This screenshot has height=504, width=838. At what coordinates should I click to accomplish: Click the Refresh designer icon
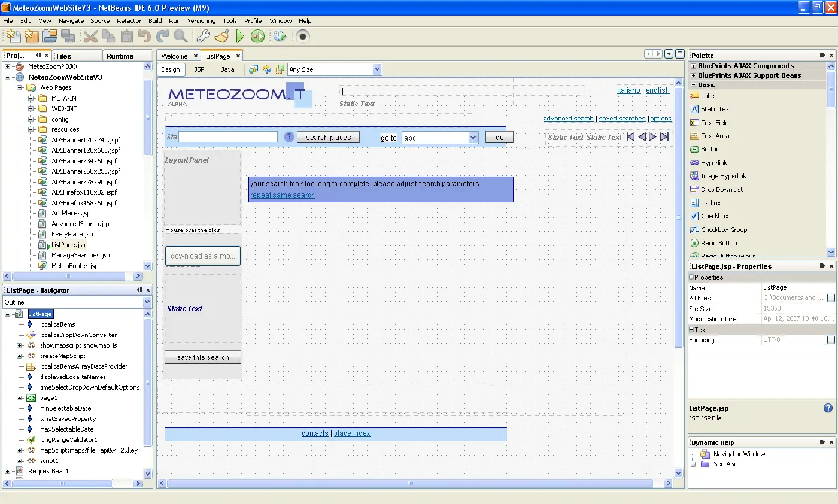pyautogui.click(x=267, y=69)
